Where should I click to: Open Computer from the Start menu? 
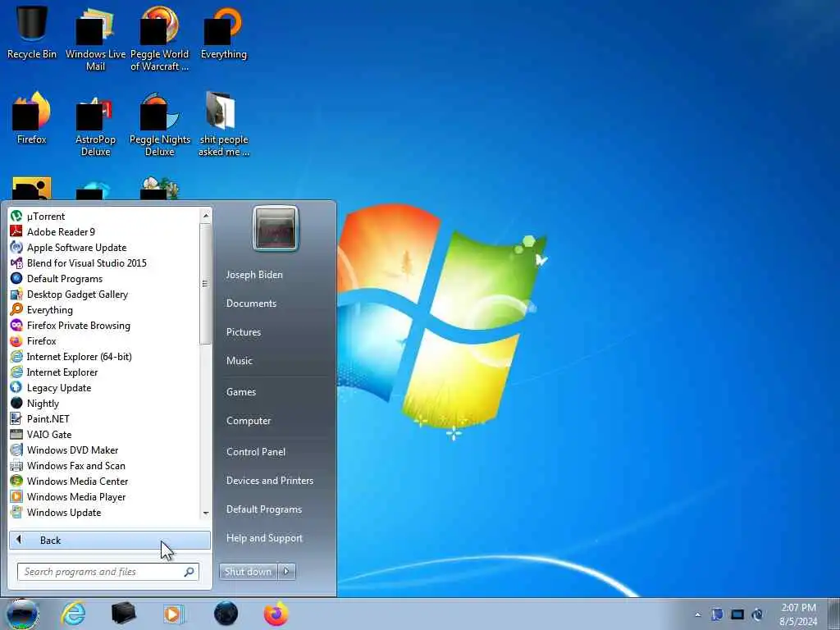(x=248, y=421)
